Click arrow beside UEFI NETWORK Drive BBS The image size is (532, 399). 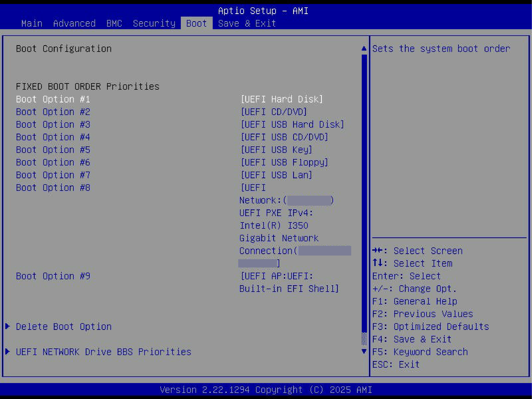(x=8, y=351)
